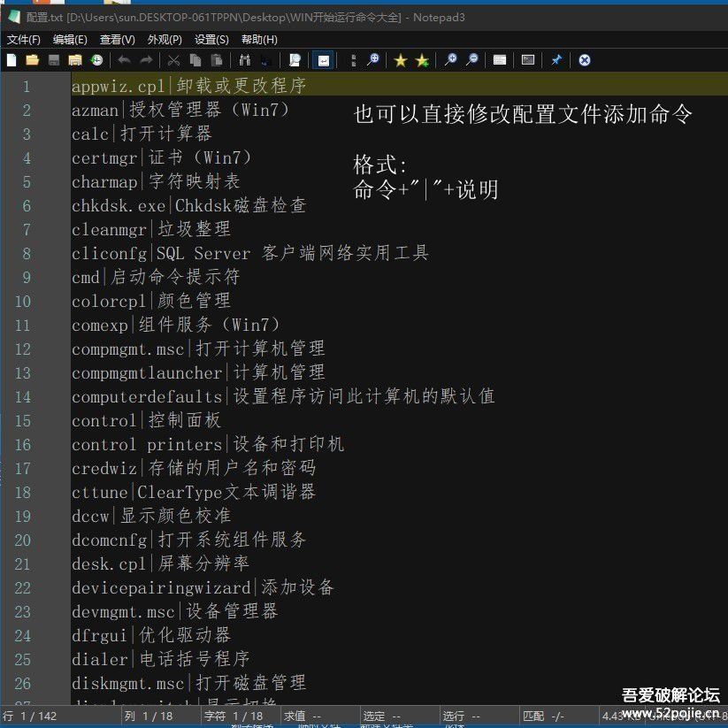
Task: Click the line 'charmap|字符映射表'
Action: click(156, 181)
